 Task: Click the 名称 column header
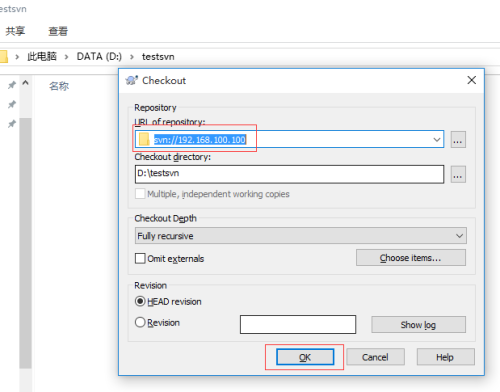coord(59,86)
